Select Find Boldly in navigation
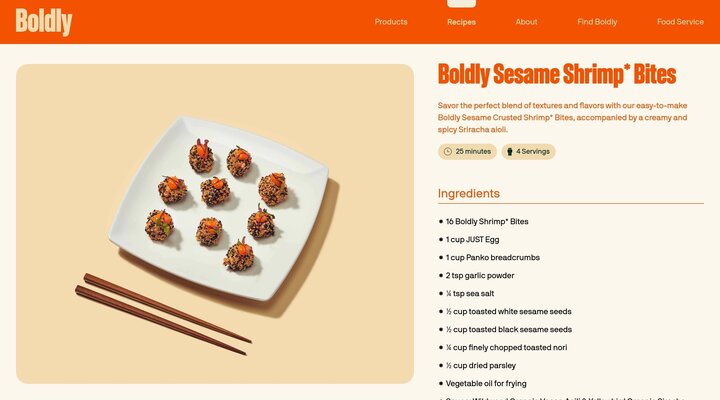Viewport: 720px width, 400px height. pos(597,22)
